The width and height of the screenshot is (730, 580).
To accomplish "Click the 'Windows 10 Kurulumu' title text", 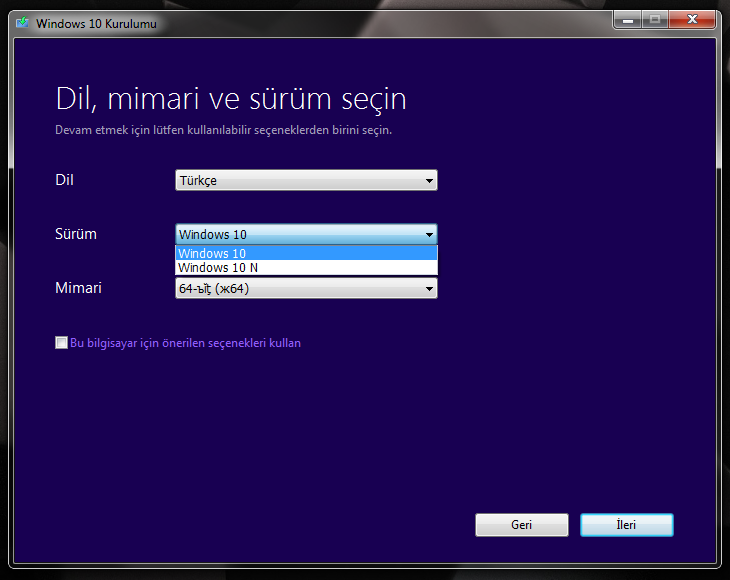I will click(96, 23).
